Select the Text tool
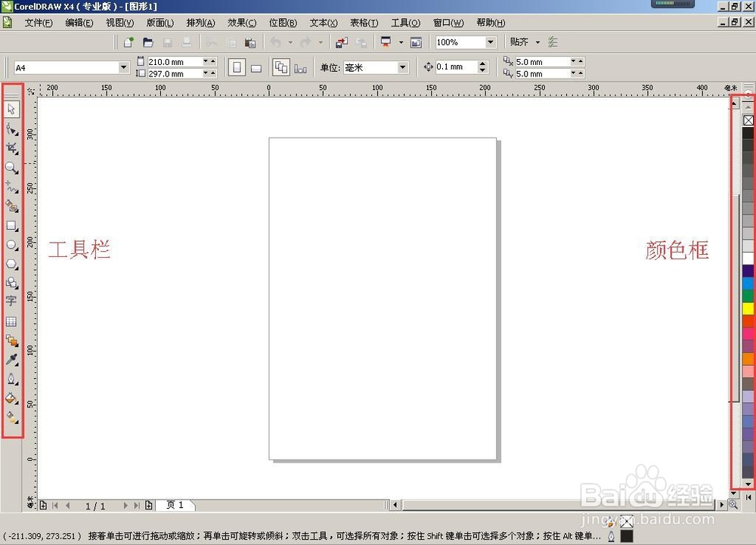Screen dimensions: 756x545 [11, 301]
